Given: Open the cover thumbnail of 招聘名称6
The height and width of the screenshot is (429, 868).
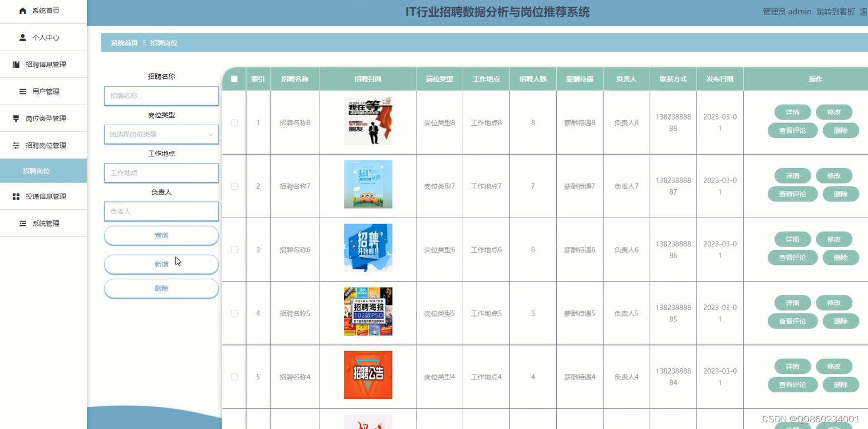Looking at the screenshot, I should [368, 248].
